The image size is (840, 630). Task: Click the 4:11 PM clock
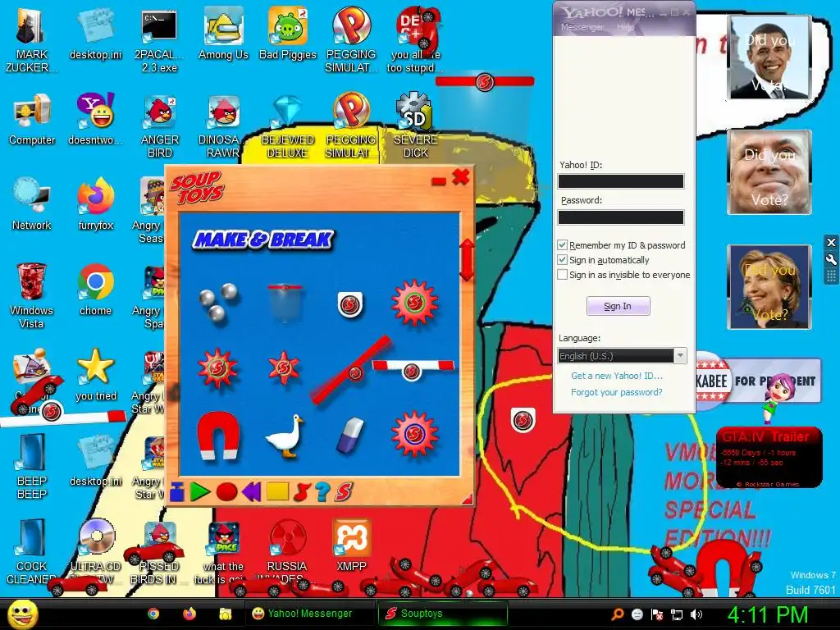767,614
